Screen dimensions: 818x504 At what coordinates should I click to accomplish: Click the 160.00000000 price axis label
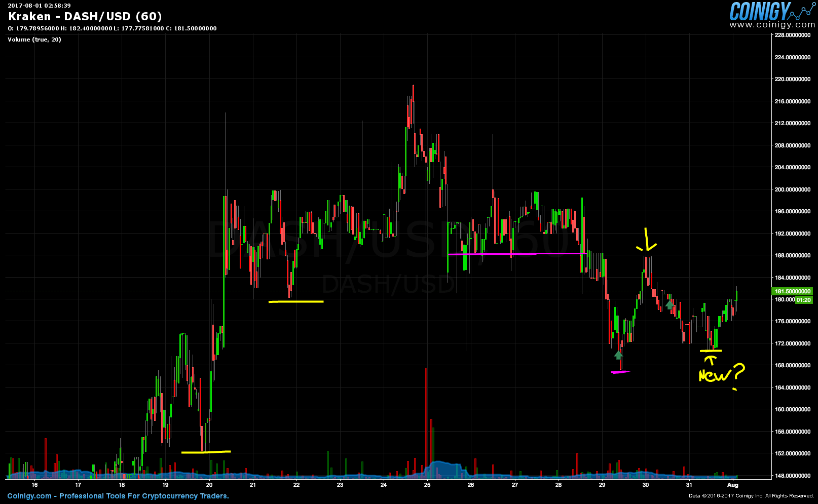[x=793, y=409]
